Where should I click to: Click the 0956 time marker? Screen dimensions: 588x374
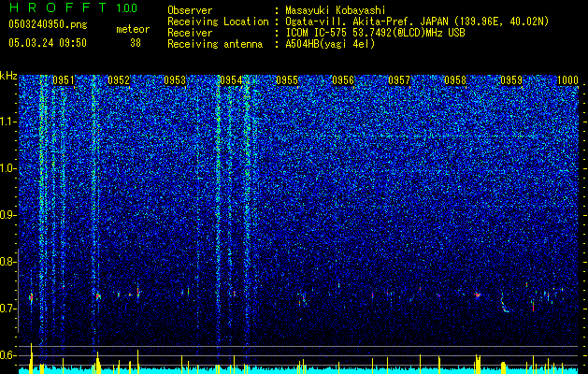tap(343, 80)
